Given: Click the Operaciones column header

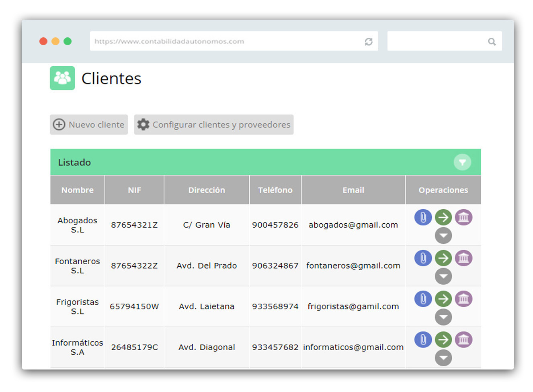Looking at the screenshot, I should 443,190.
